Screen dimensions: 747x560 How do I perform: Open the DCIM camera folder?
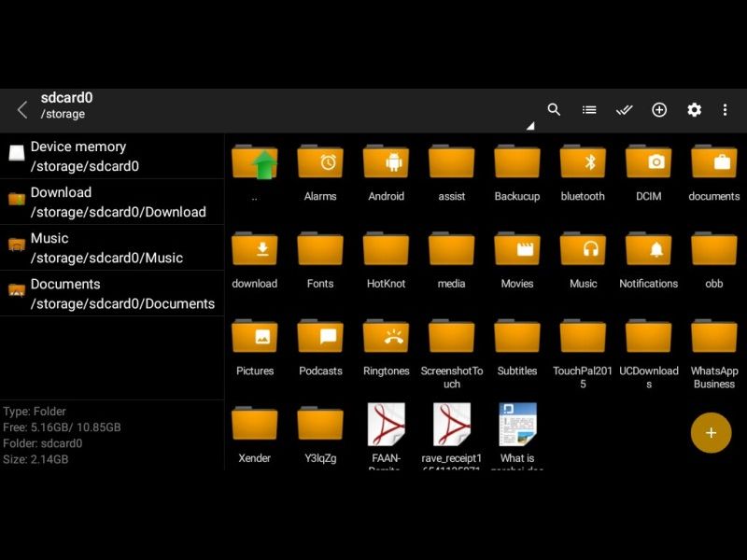click(648, 164)
